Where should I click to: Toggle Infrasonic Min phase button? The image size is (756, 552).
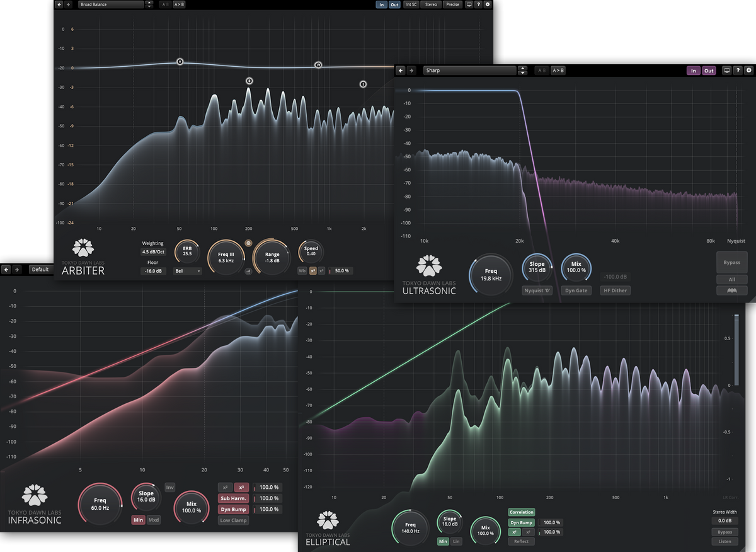coord(139,520)
